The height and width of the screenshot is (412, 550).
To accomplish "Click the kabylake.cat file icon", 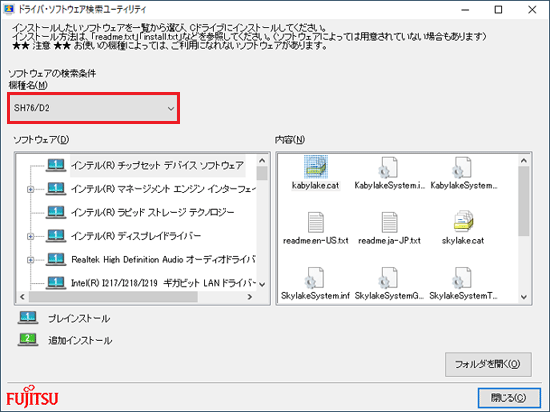I will coord(316,167).
